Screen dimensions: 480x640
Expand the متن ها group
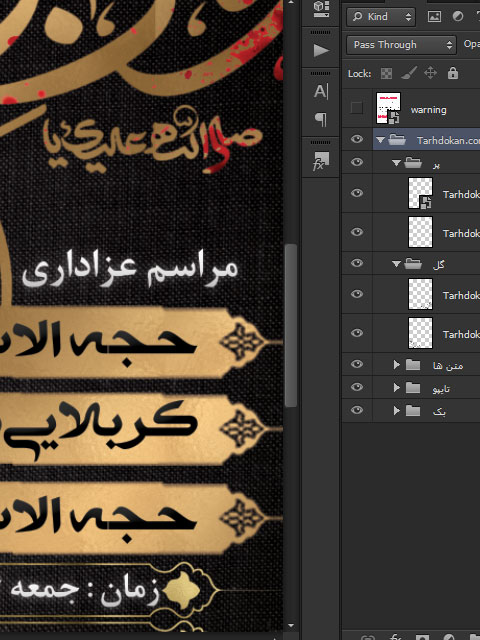coord(396,364)
